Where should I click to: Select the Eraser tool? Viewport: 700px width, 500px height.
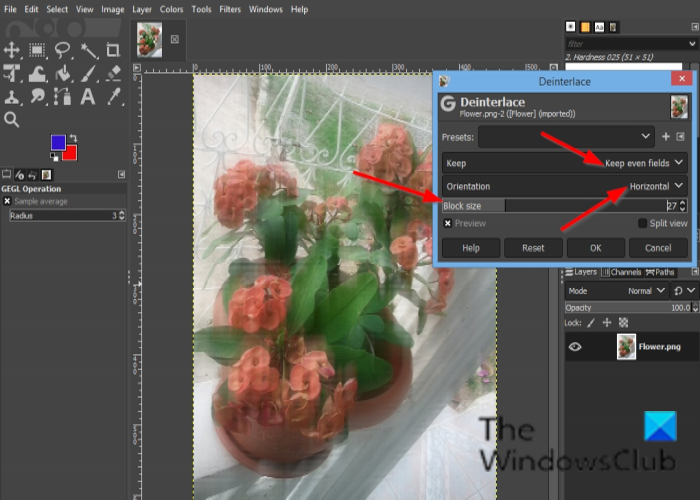[114, 73]
